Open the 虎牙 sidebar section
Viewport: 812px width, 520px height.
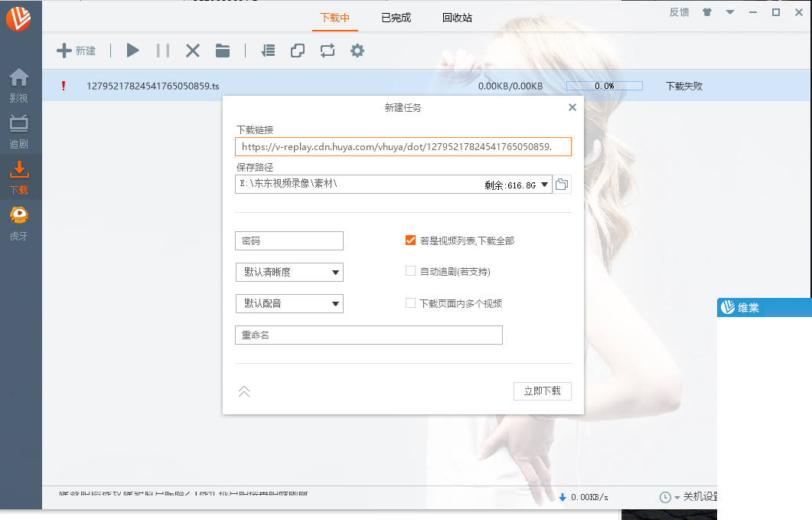19,224
